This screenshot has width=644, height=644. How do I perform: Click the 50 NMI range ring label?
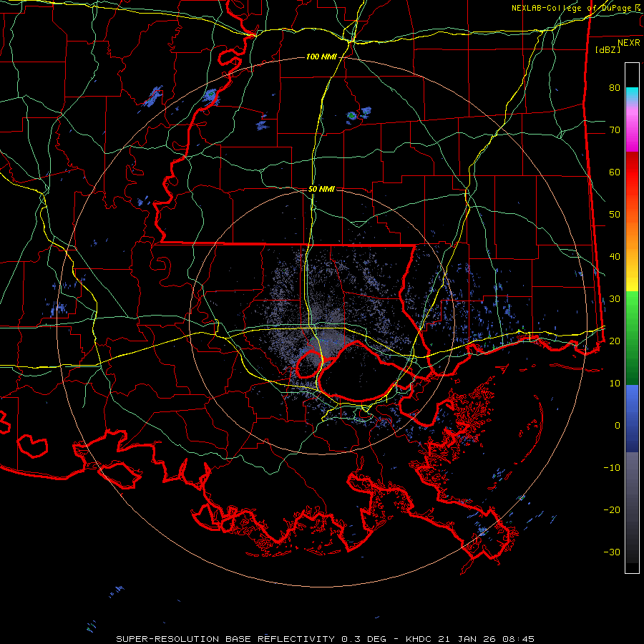point(321,190)
